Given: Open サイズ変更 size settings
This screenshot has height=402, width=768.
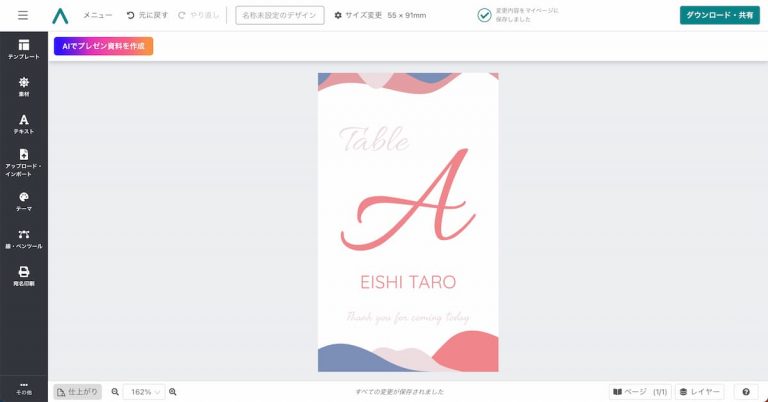Looking at the screenshot, I should click(380, 15).
